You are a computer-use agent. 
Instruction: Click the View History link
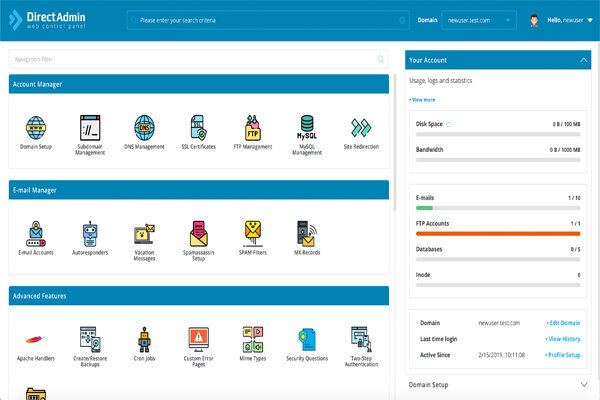(563, 339)
